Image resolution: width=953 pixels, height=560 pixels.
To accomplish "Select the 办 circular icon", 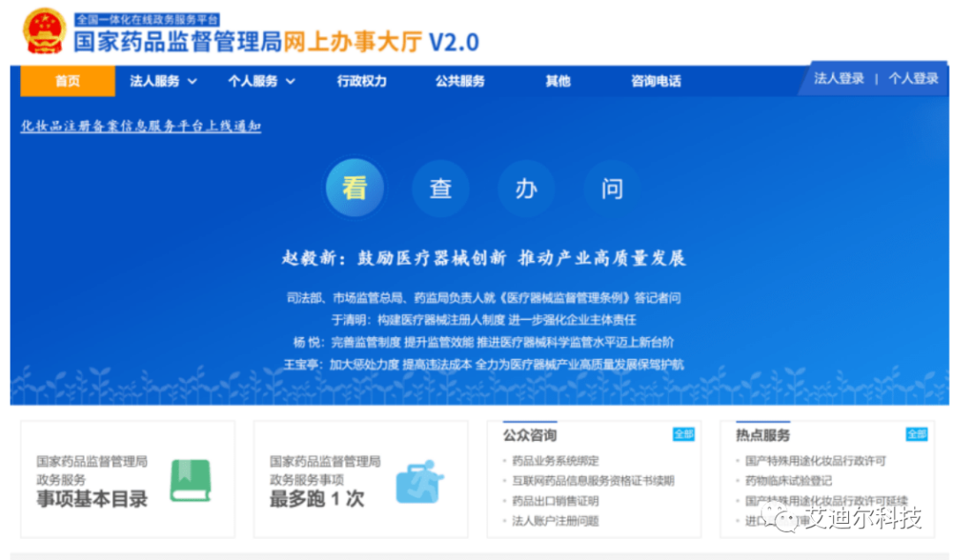I will point(527,188).
